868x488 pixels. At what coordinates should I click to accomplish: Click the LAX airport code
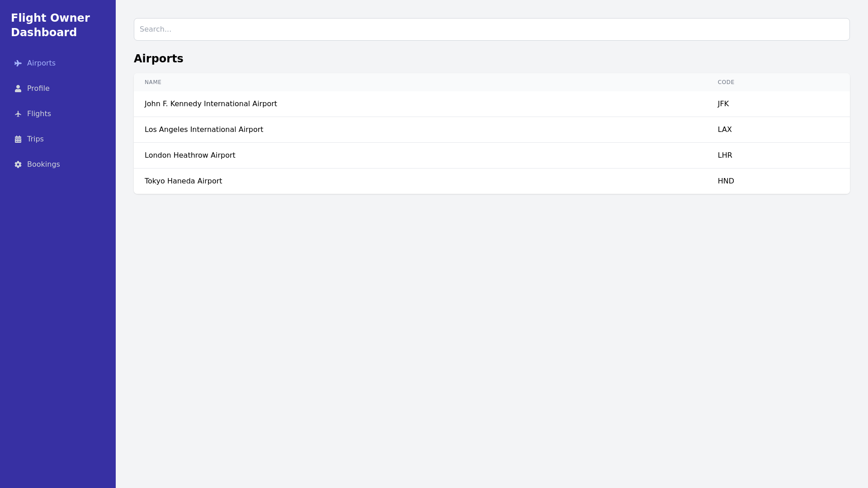724,130
